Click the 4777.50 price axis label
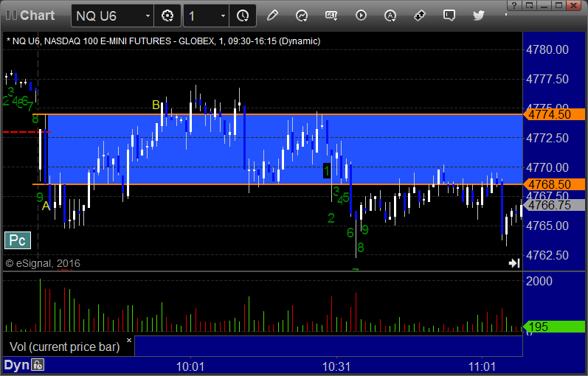The height and width of the screenshot is (376, 588). pyautogui.click(x=547, y=79)
